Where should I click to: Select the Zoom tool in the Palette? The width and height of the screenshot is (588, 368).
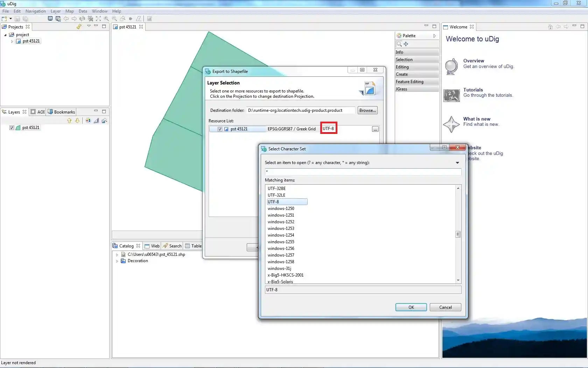point(399,44)
